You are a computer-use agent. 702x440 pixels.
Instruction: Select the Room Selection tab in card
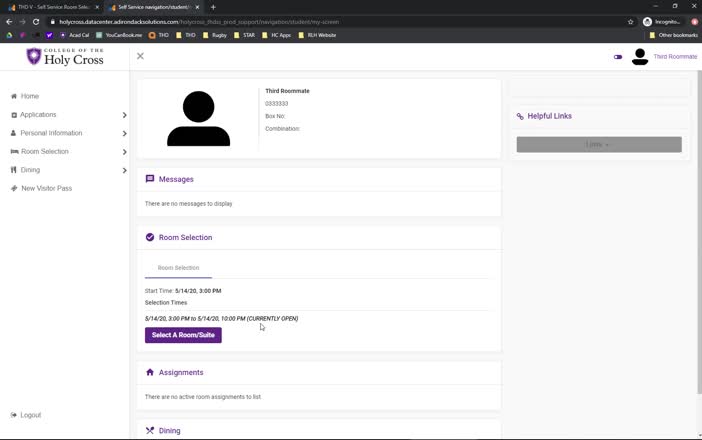(x=178, y=268)
